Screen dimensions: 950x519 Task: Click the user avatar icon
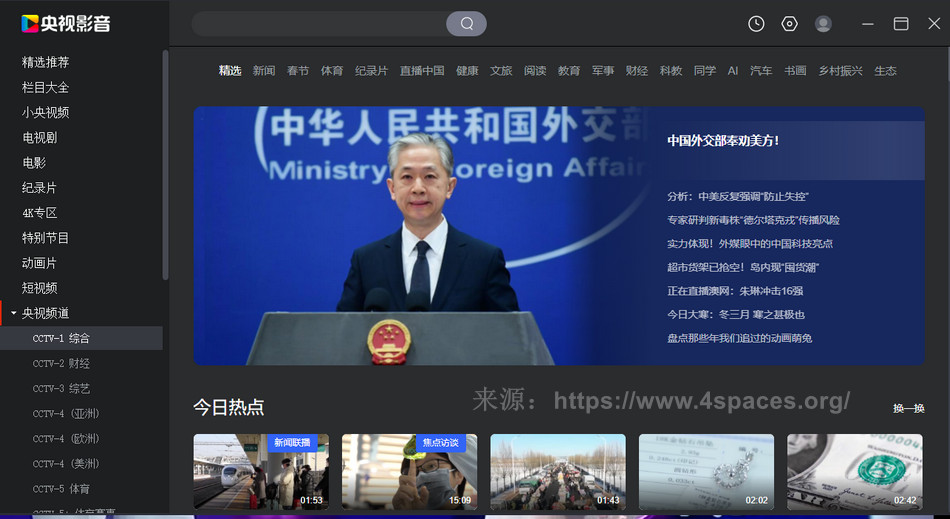pos(823,24)
